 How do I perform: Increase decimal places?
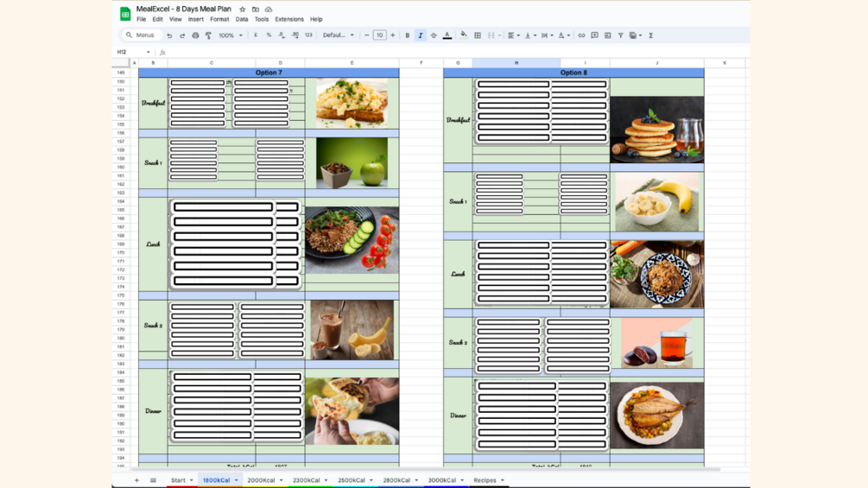(x=295, y=35)
